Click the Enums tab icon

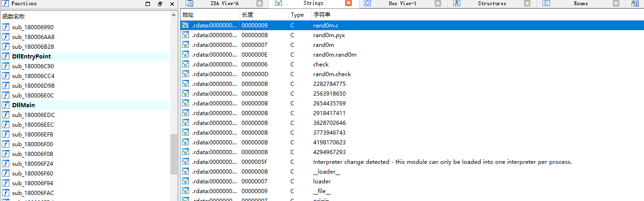point(546,3)
